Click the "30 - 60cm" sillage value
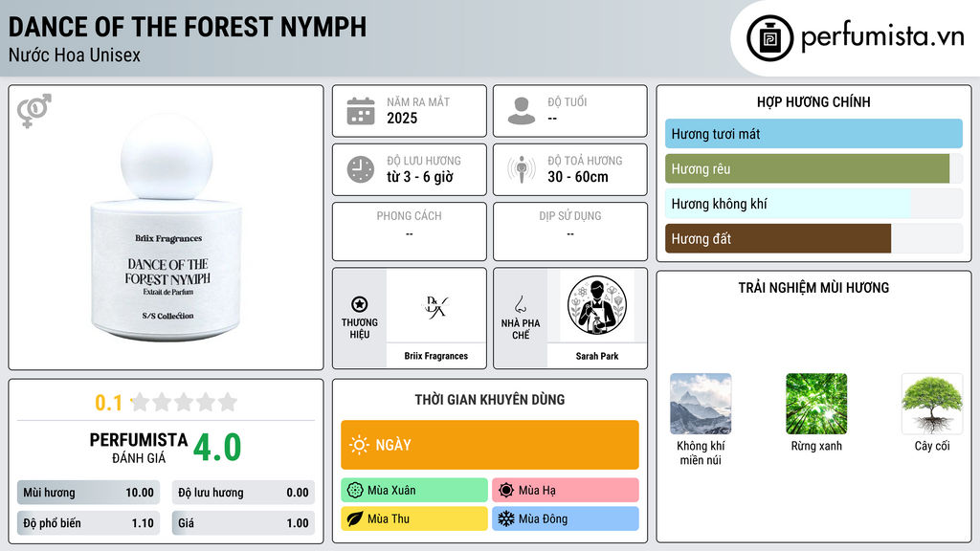Image resolution: width=980 pixels, height=551 pixels. point(578,177)
